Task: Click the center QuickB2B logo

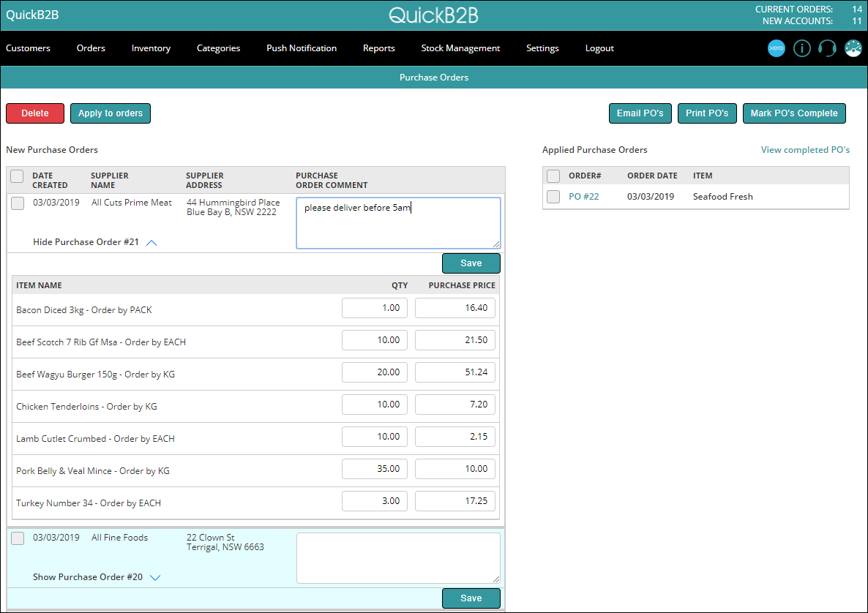Action: coord(433,15)
